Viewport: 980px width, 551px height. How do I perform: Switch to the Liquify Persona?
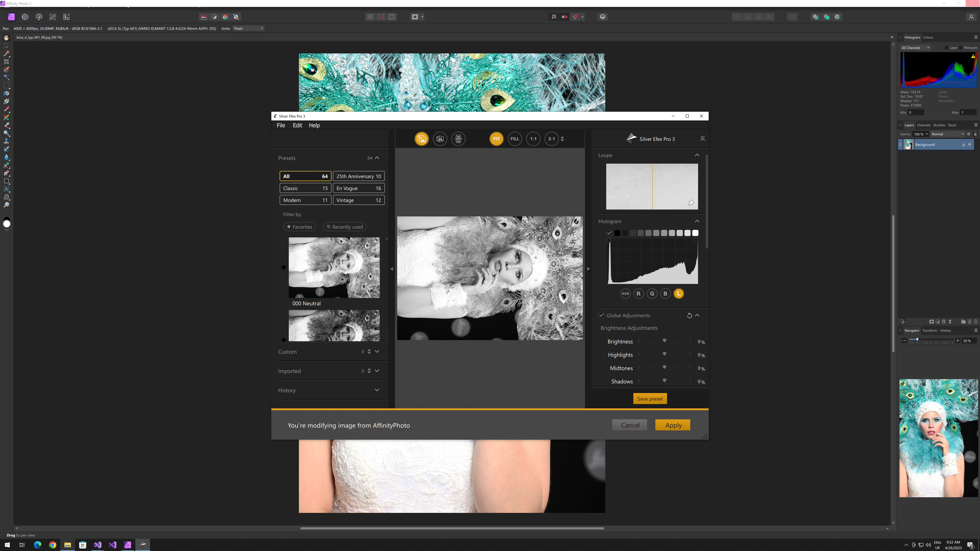click(25, 17)
